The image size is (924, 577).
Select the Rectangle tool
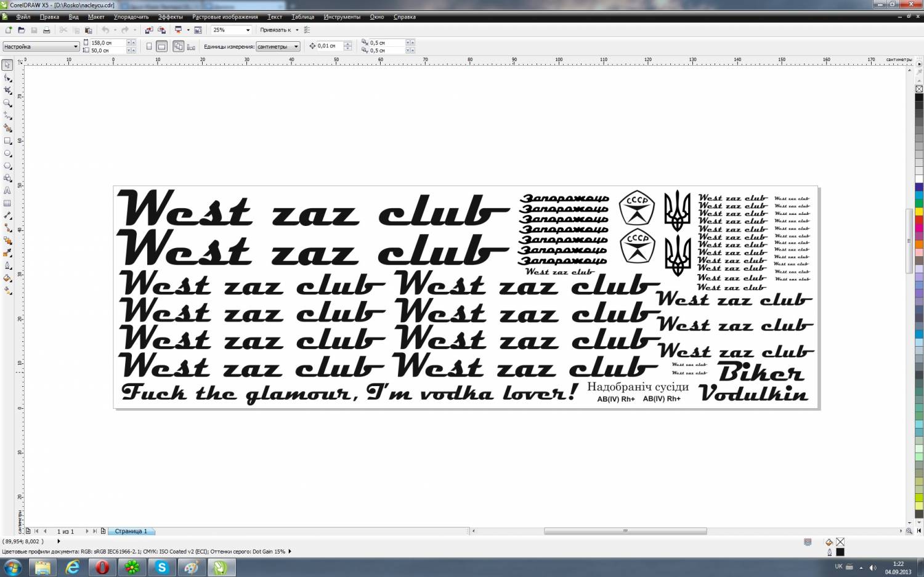pos(7,140)
